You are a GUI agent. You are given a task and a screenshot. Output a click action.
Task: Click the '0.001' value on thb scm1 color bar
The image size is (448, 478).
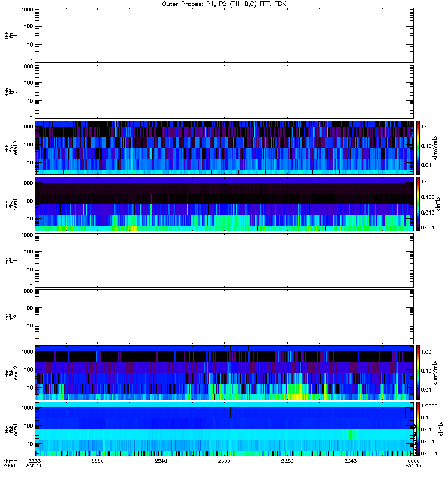tap(428, 228)
